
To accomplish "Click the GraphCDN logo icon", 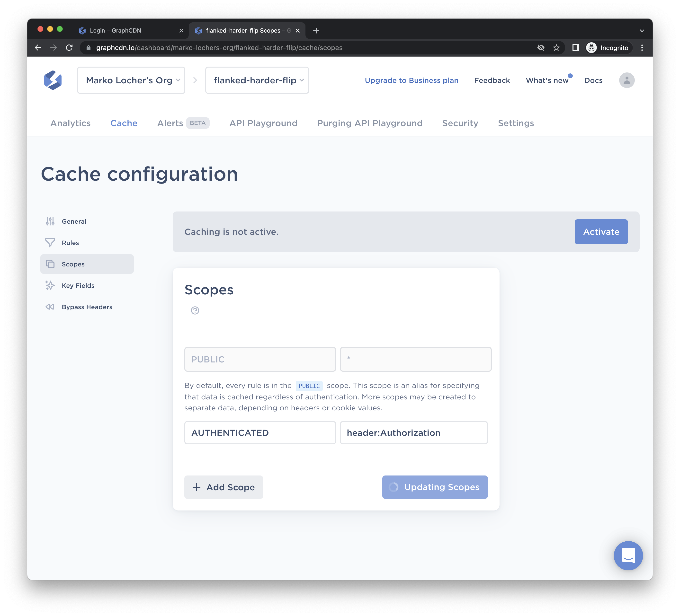I will pos(53,80).
